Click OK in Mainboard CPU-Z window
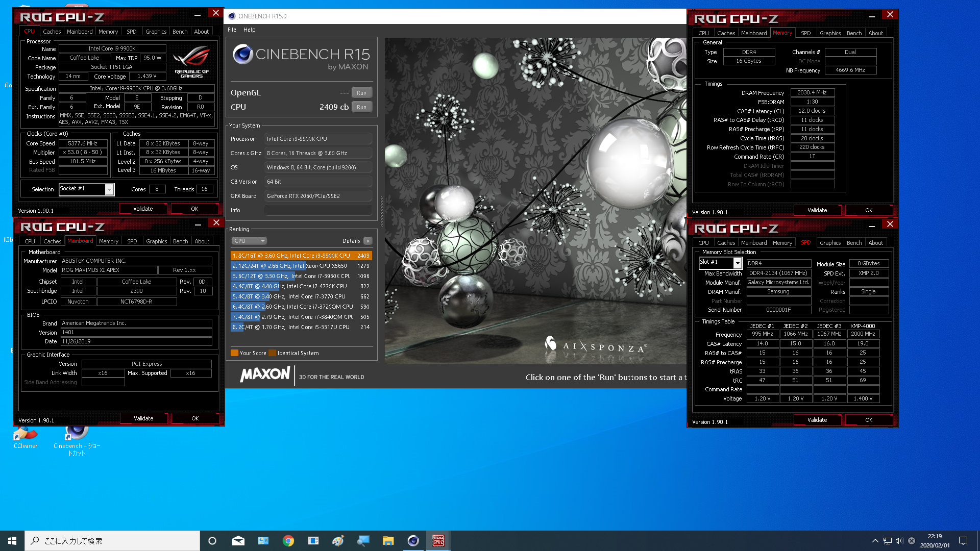 click(195, 418)
